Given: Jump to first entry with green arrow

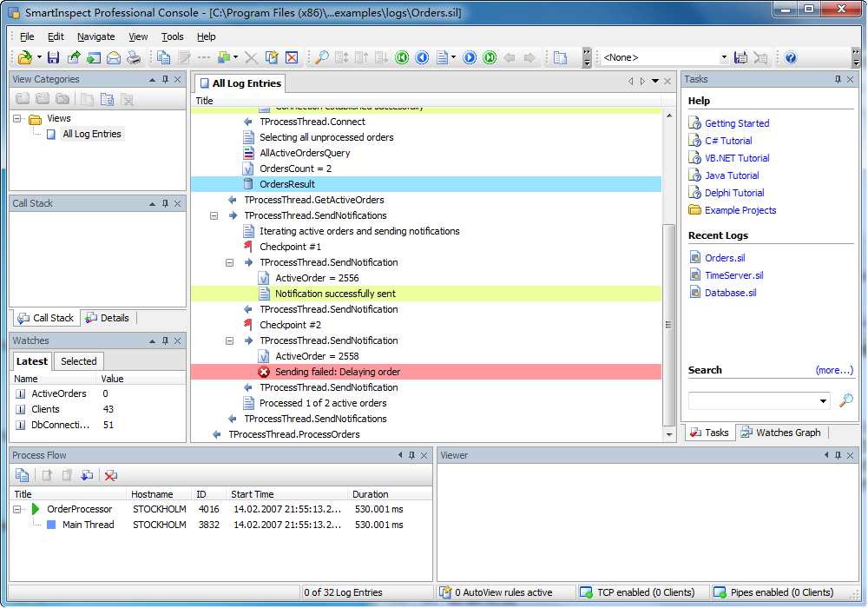Looking at the screenshot, I should coord(402,58).
